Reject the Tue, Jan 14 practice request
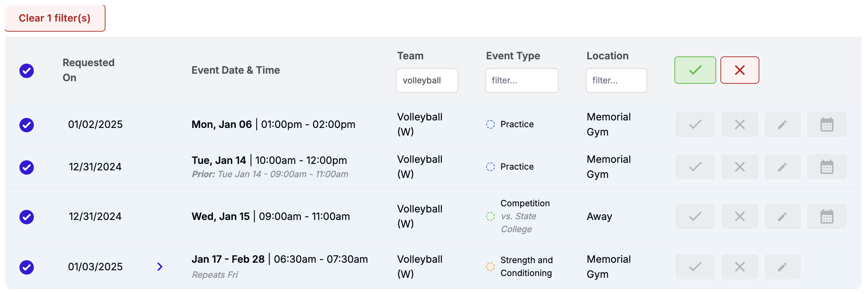868x294 pixels. click(740, 167)
